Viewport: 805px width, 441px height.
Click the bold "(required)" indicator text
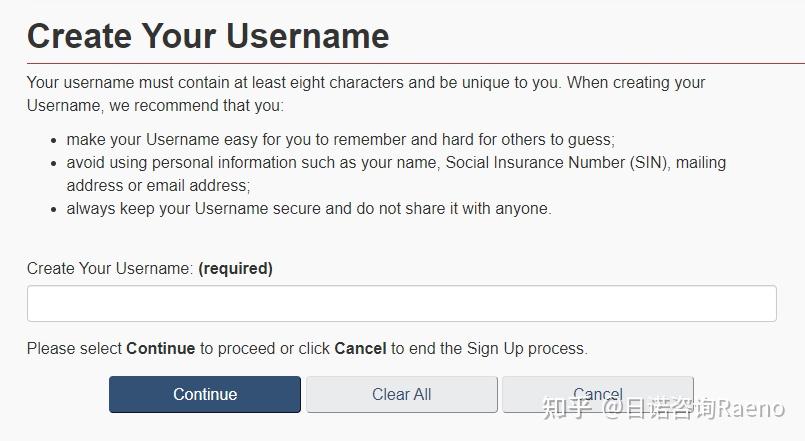coord(235,268)
